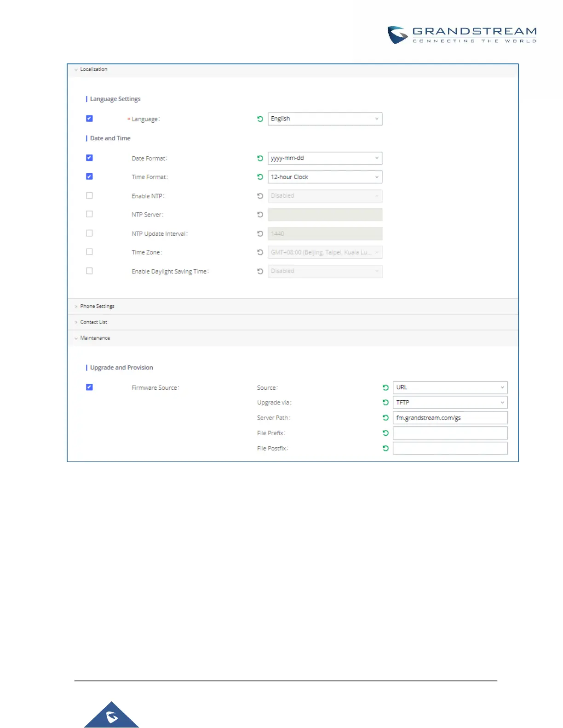Viewport: 563px width, 728px height.
Task: Click reset icon next to File Prefix
Action: coord(385,433)
